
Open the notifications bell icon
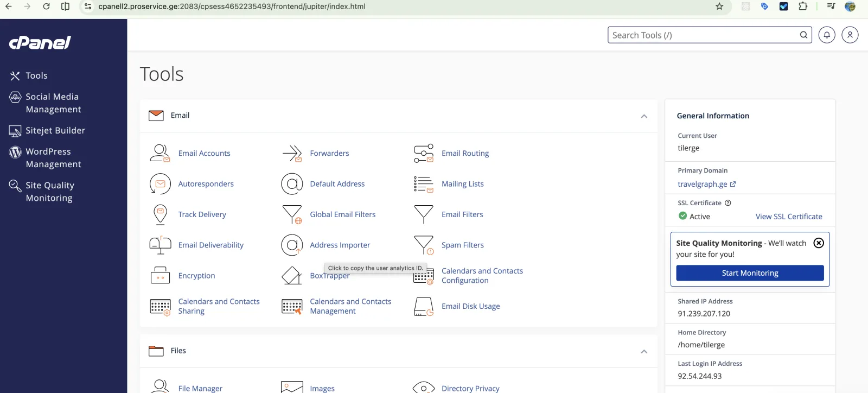point(827,35)
